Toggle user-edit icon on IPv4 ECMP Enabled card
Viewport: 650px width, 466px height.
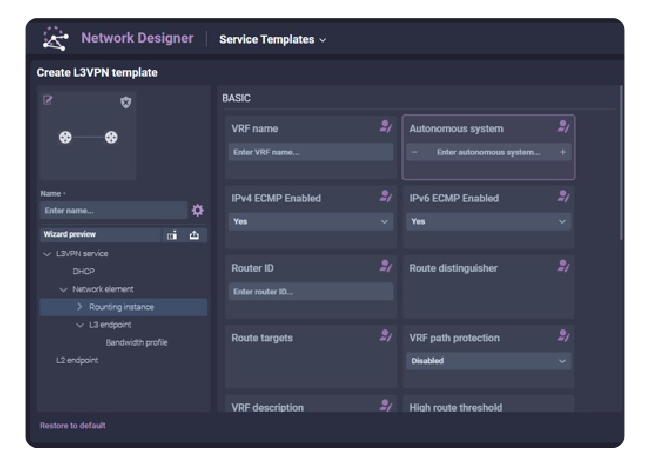pyautogui.click(x=386, y=196)
